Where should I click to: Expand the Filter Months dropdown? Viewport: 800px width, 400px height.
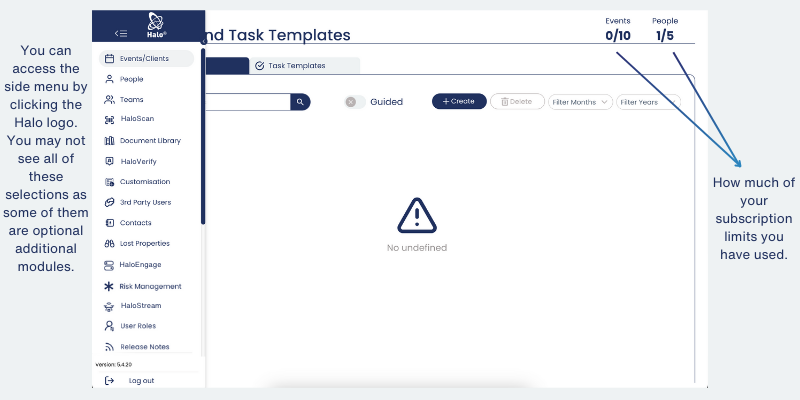tap(579, 102)
